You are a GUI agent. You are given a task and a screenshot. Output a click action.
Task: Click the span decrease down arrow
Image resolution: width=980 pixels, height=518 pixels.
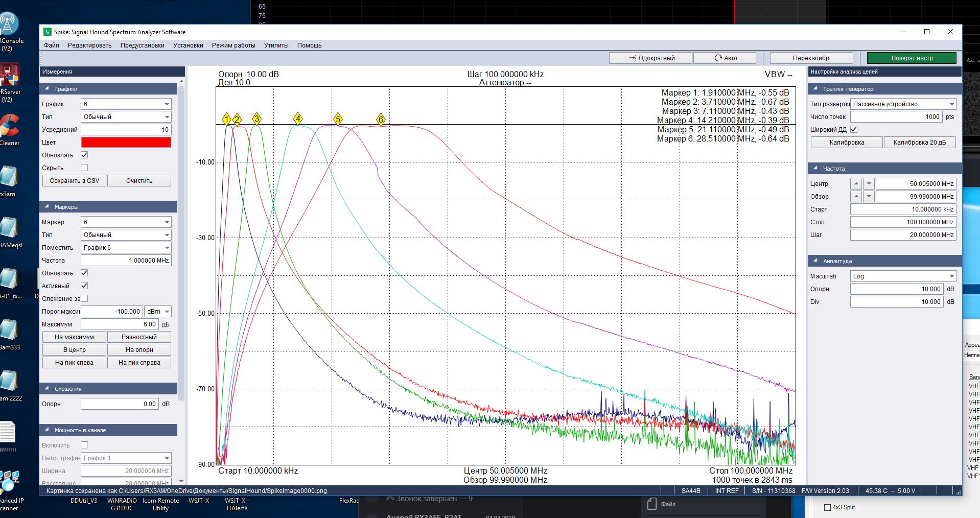(869, 197)
